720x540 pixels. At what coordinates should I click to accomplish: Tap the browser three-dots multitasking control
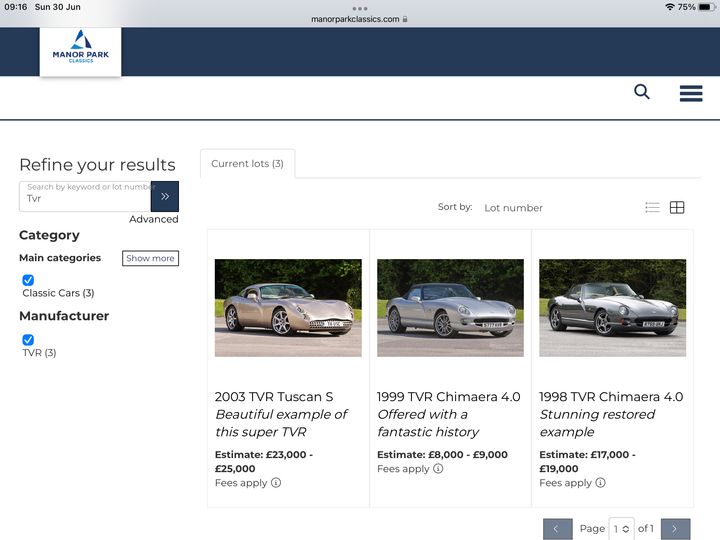[x=360, y=9]
